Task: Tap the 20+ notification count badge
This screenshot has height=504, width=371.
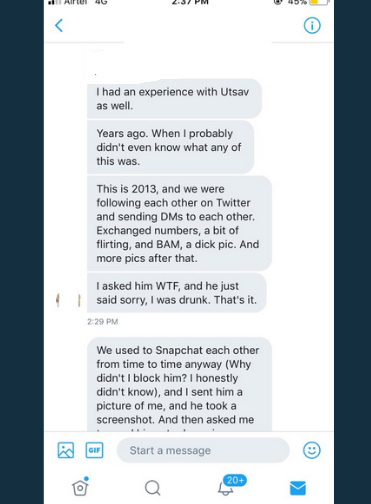Action: coord(235,480)
